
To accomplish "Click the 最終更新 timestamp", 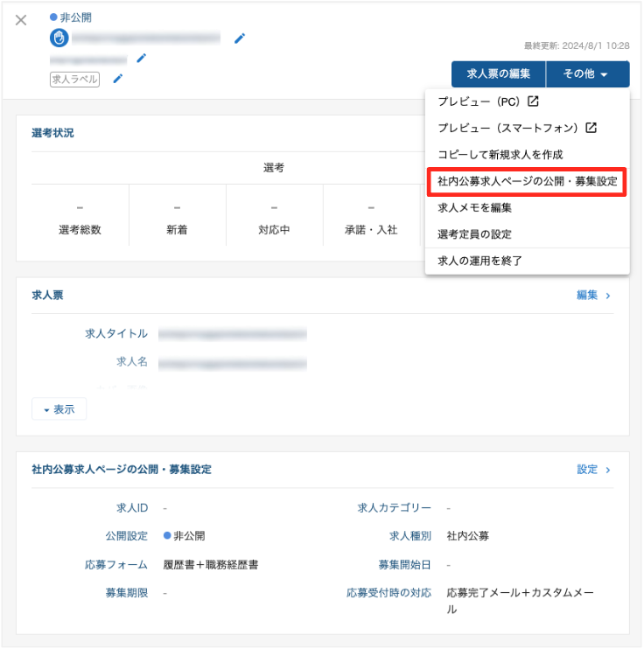I will pyautogui.click(x=577, y=45).
